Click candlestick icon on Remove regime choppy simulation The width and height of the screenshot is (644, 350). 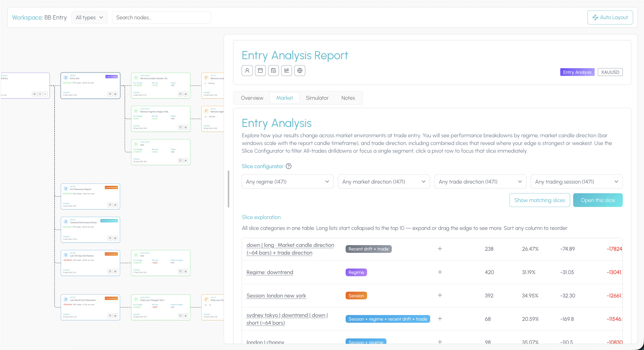coord(186,127)
